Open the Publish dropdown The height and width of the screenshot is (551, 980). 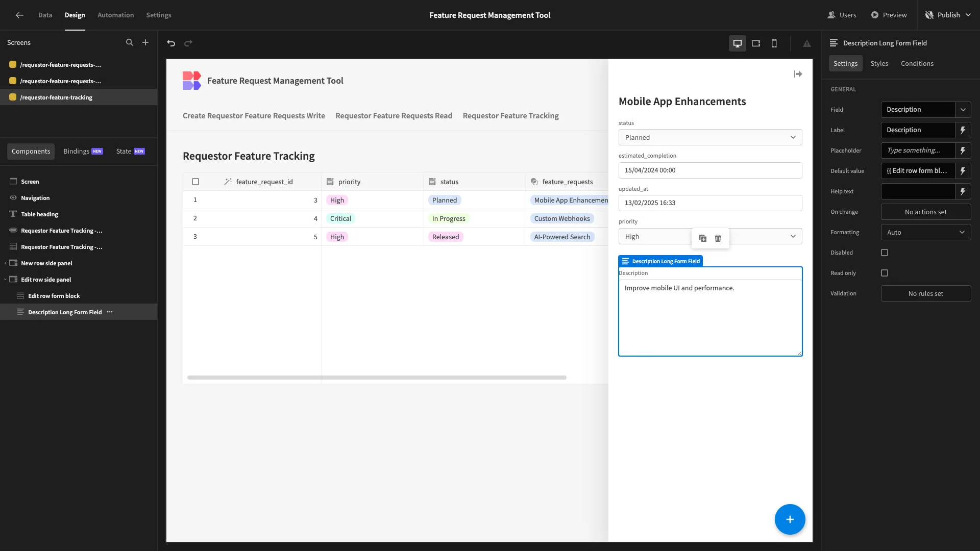click(948, 15)
